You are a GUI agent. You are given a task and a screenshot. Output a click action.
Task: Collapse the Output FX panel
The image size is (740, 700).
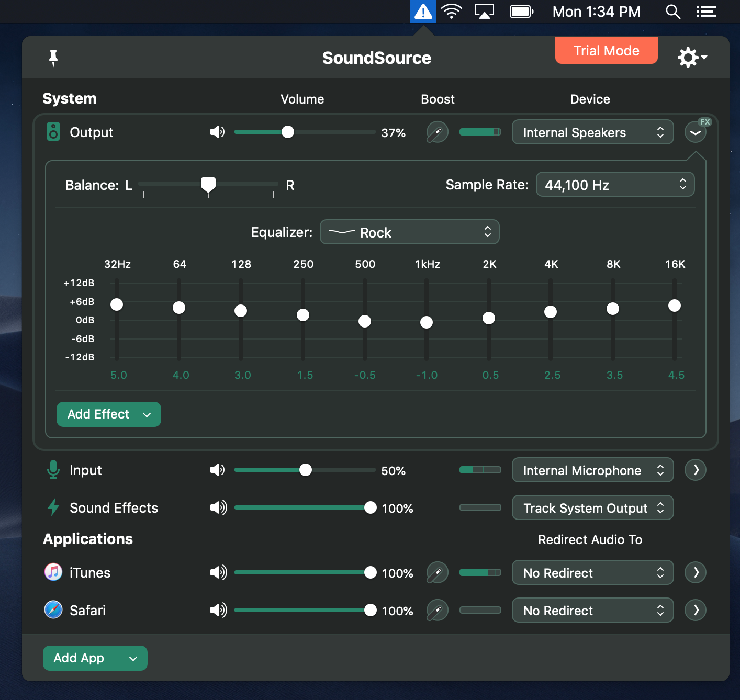[x=696, y=132]
